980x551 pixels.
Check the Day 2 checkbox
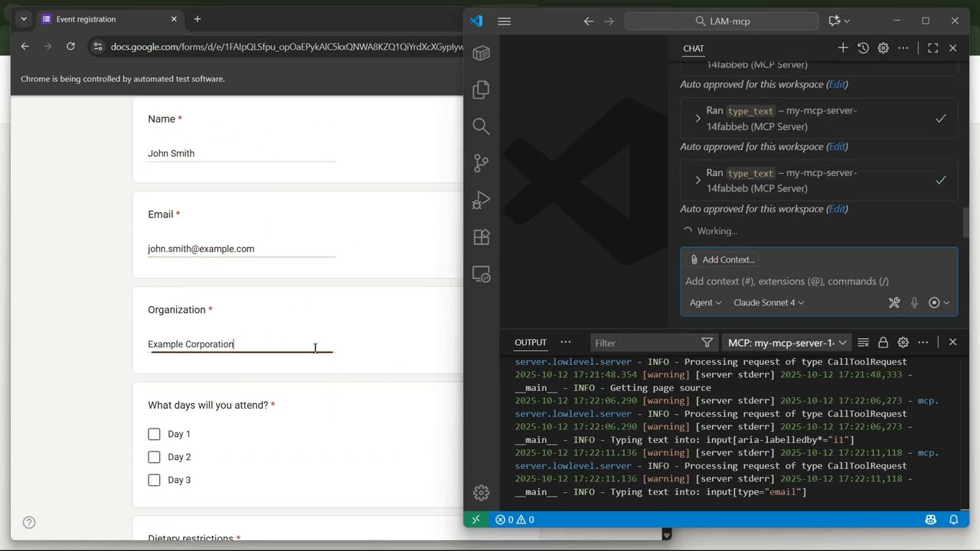tap(154, 457)
